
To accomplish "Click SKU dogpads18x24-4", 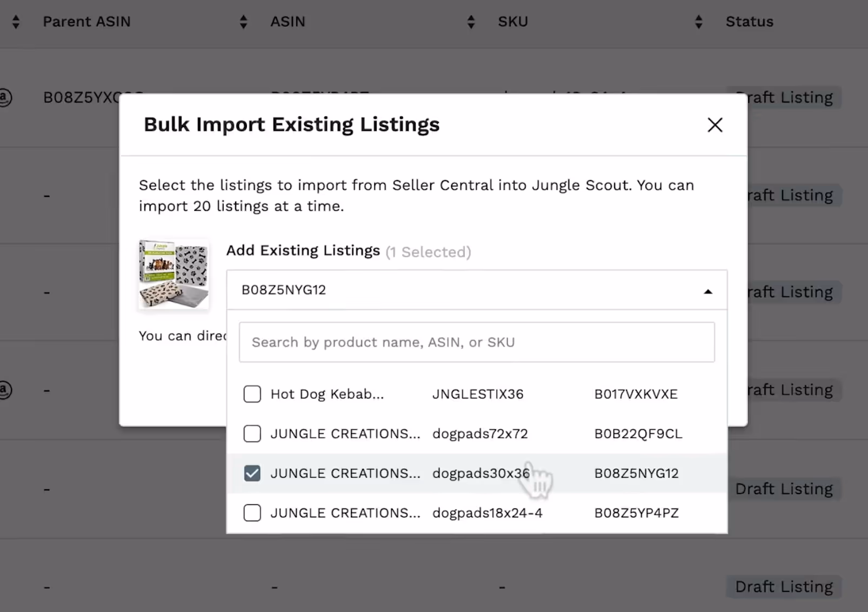I will click(x=488, y=513).
